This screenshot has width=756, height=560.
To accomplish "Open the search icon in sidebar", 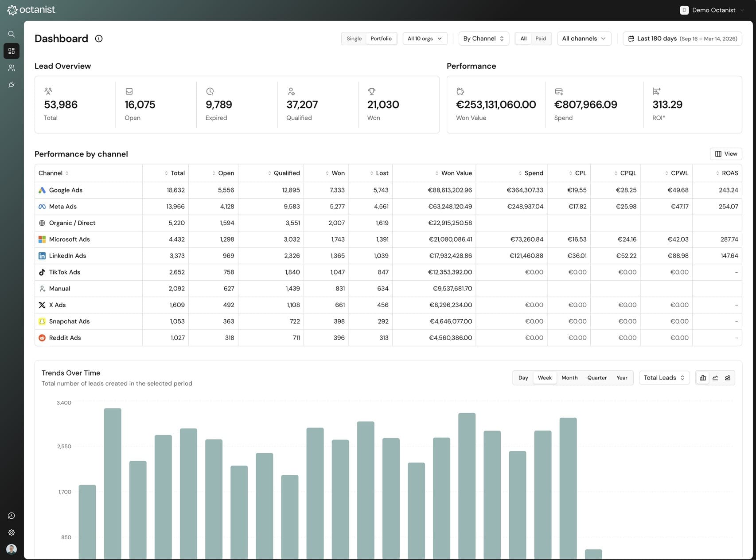I will coord(12,34).
